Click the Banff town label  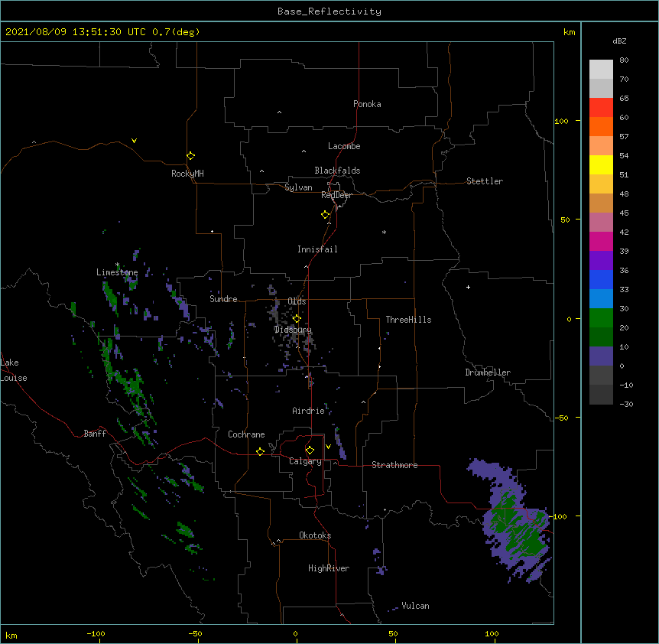coord(95,434)
